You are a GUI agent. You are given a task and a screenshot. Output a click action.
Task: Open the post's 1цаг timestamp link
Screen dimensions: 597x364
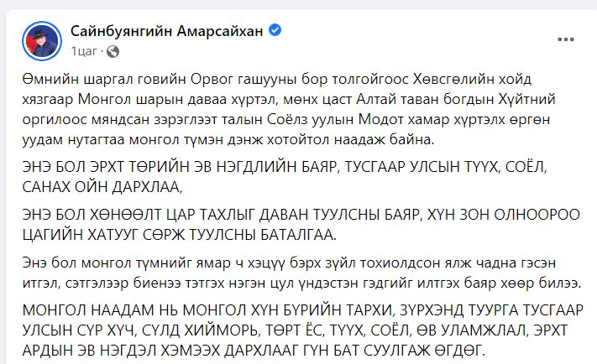click(x=84, y=51)
